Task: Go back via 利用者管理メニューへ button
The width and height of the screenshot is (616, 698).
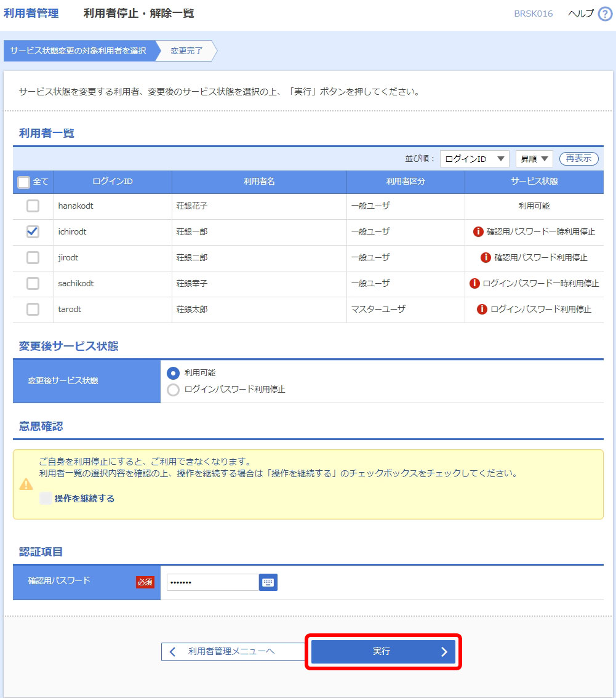Action: click(x=233, y=652)
